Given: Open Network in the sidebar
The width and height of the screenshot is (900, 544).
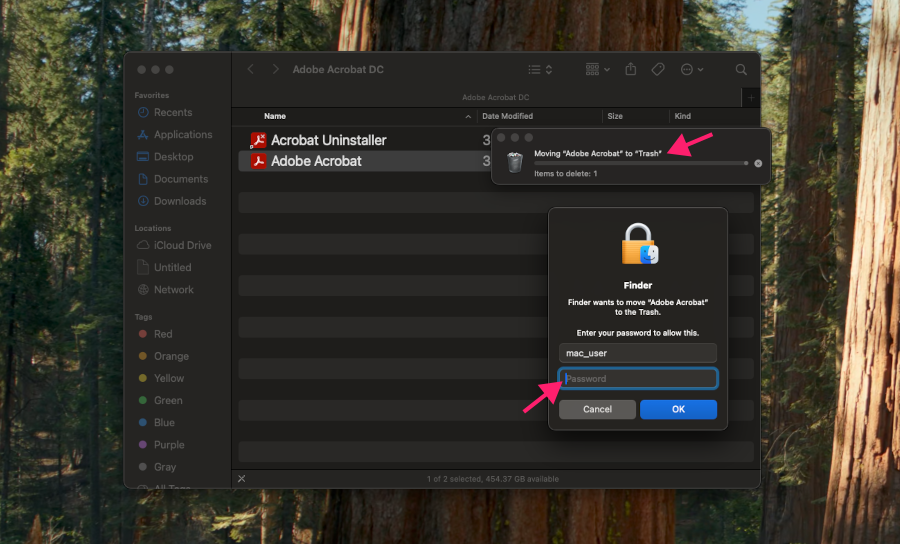Looking at the screenshot, I should (173, 290).
